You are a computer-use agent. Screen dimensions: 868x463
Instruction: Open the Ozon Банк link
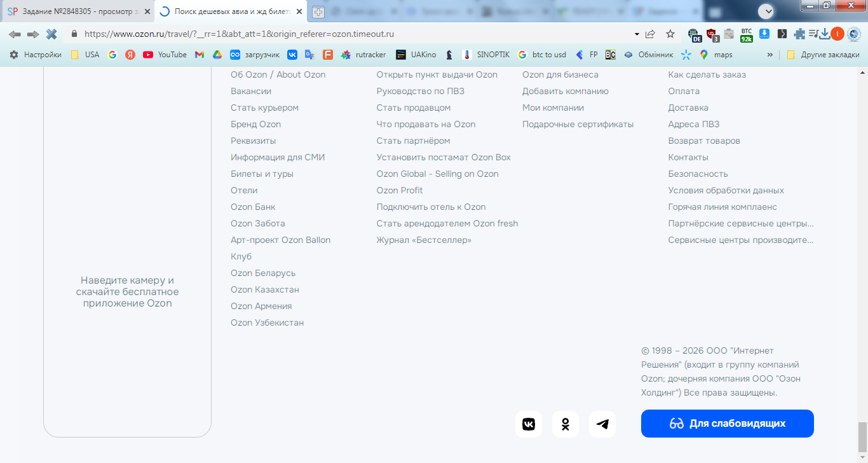(x=253, y=207)
